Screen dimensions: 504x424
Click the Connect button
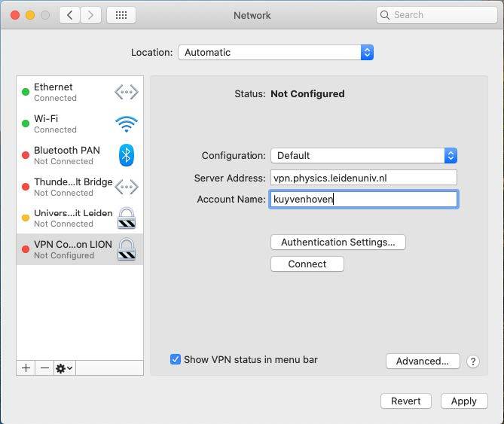tap(307, 264)
